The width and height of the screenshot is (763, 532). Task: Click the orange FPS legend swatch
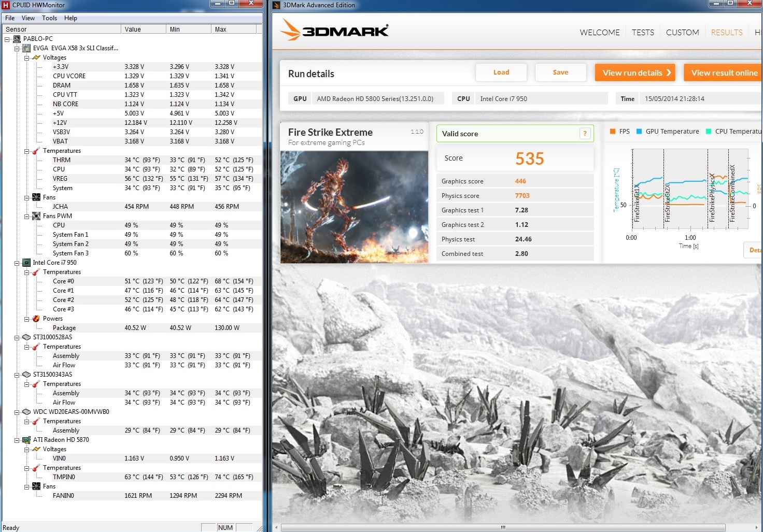tap(613, 132)
